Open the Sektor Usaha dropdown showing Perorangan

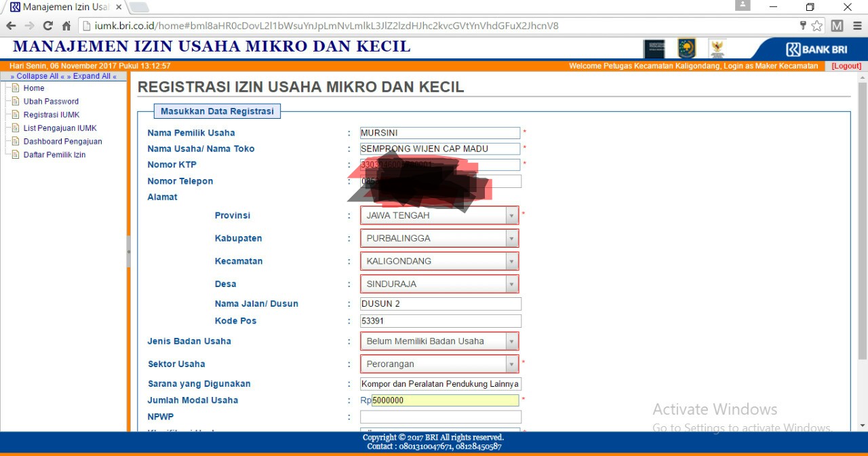(439, 364)
